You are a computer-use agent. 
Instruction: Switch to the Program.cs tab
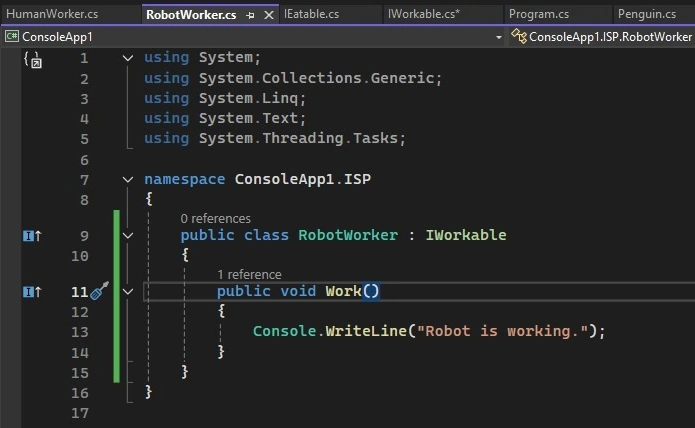pyautogui.click(x=539, y=14)
